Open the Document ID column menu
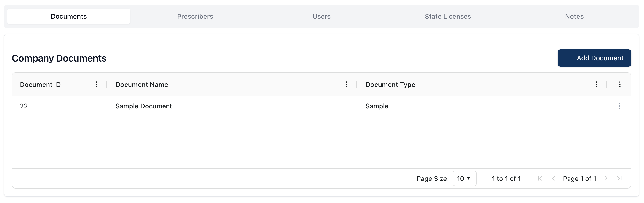644x203 pixels. pyautogui.click(x=96, y=84)
